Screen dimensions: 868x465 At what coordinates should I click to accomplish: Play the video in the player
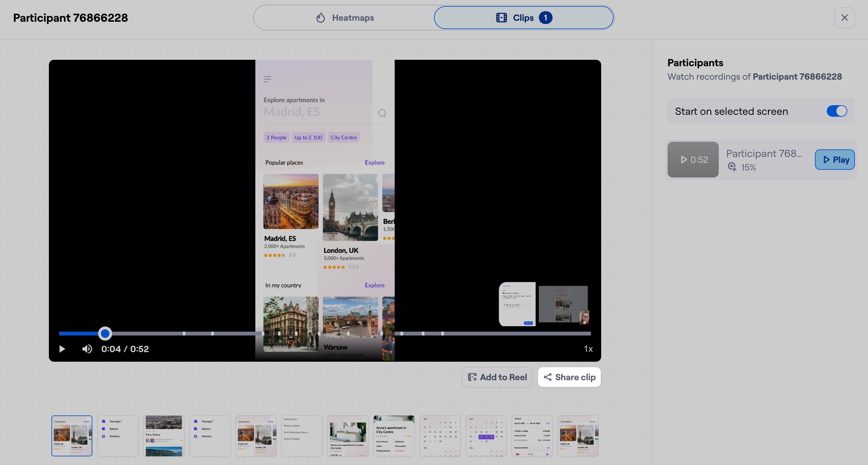click(62, 349)
